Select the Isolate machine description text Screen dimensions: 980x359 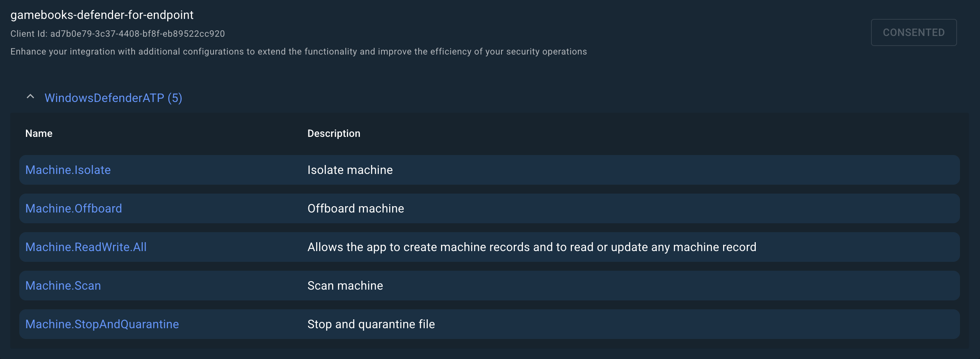(x=350, y=170)
